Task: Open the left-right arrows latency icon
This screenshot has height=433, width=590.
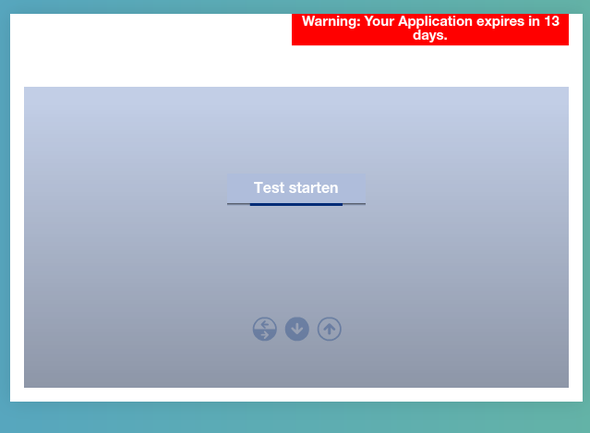Action: [x=265, y=329]
